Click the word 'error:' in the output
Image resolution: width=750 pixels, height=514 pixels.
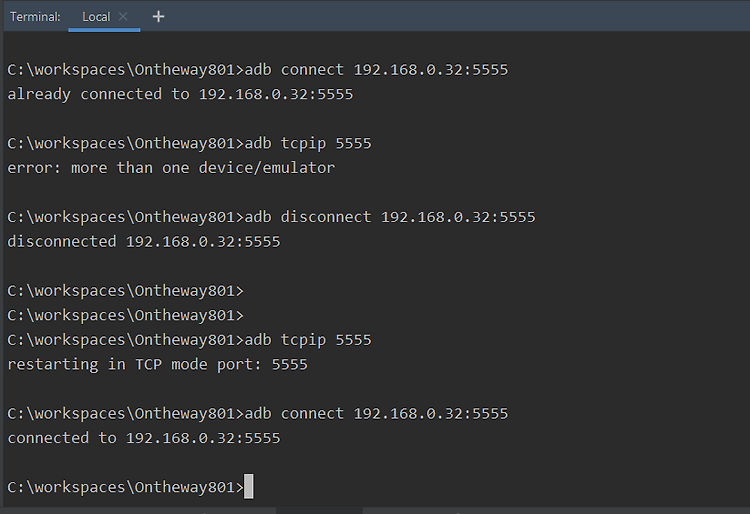click(x=34, y=168)
